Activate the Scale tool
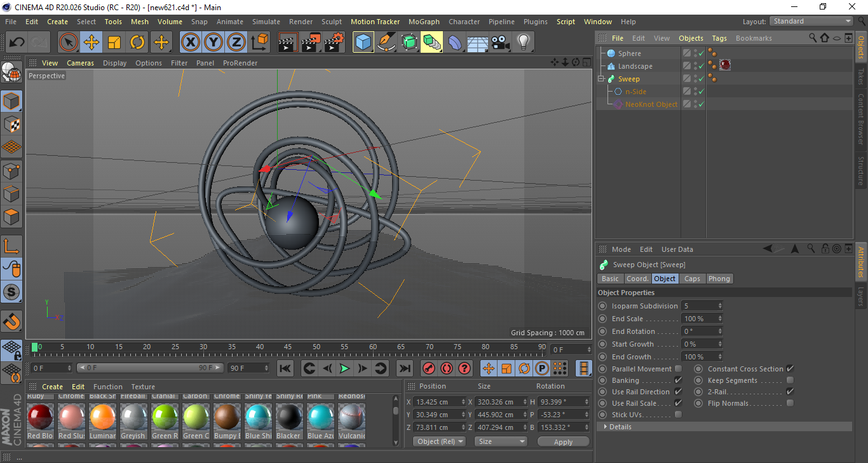This screenshot has width=868, height=463. (114, 43)
